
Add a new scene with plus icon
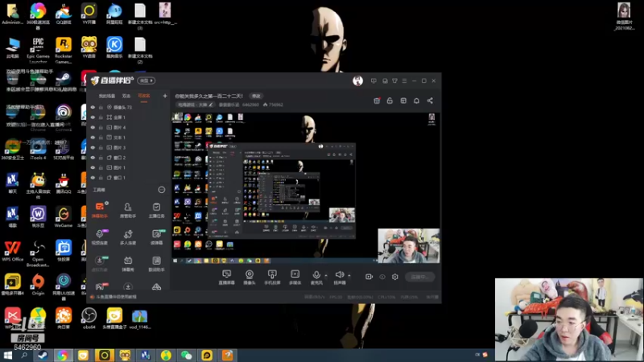coord(165,96)
